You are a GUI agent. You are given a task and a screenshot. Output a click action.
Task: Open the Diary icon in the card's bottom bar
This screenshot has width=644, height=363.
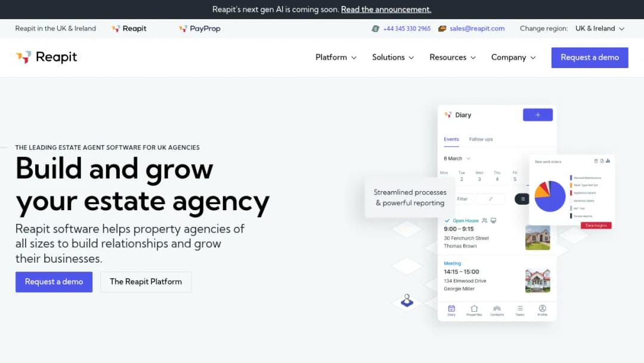[451, 310]
